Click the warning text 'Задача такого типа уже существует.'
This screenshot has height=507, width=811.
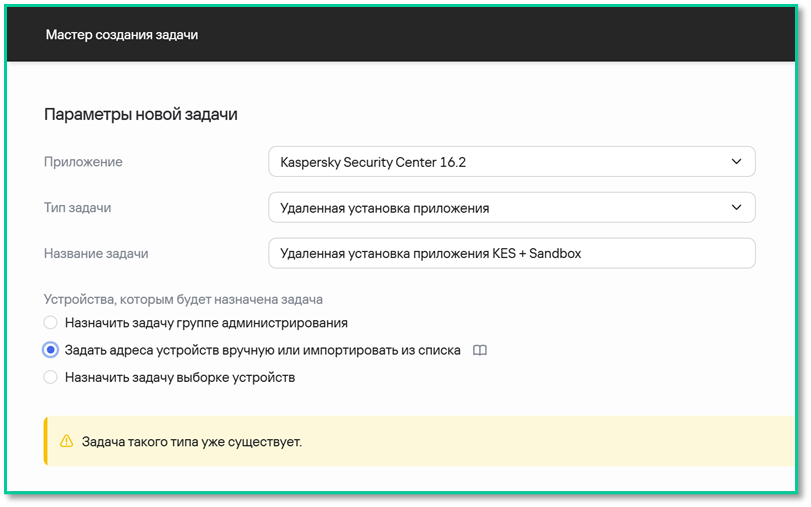[192, 442]
